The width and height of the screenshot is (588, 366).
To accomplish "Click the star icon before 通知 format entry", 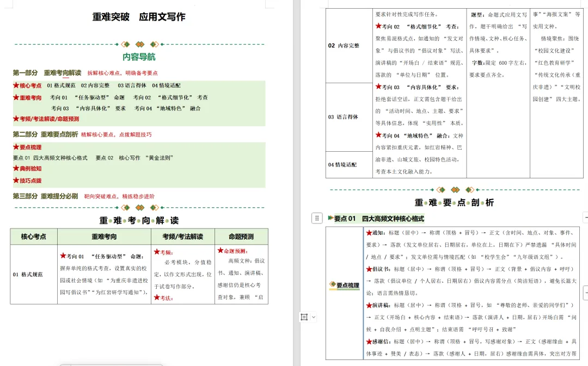I will 370,232.
